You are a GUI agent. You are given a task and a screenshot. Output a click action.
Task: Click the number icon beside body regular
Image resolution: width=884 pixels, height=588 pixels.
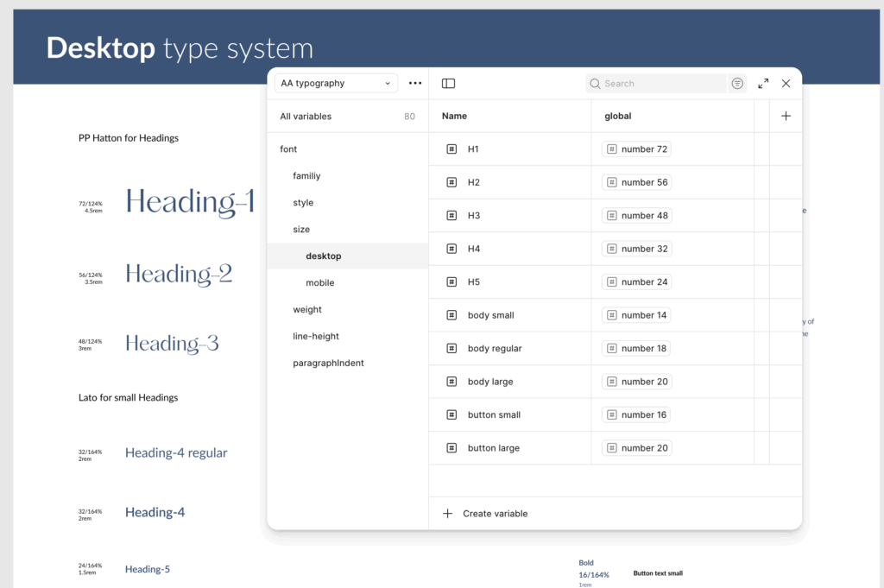[451, 349]
